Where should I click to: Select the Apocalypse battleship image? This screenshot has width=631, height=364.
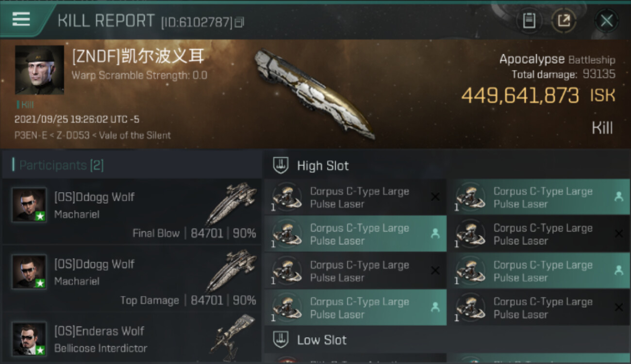[314, 93]
